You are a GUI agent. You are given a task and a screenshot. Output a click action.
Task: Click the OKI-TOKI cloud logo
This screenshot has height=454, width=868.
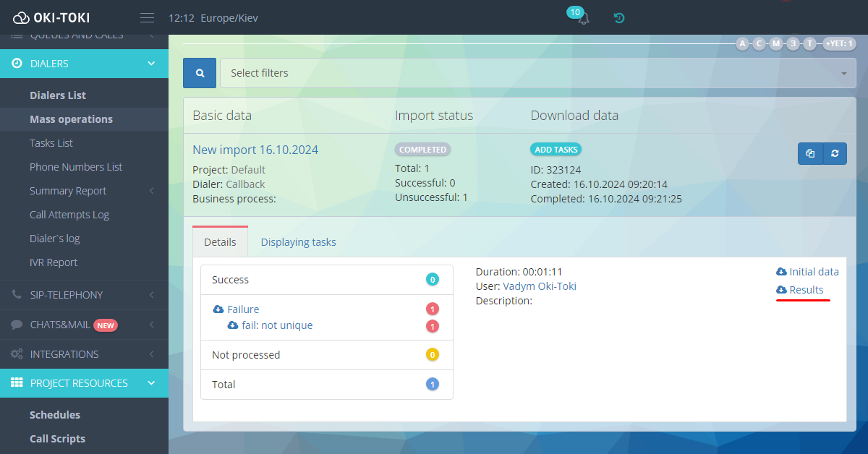tap(51, 17)
